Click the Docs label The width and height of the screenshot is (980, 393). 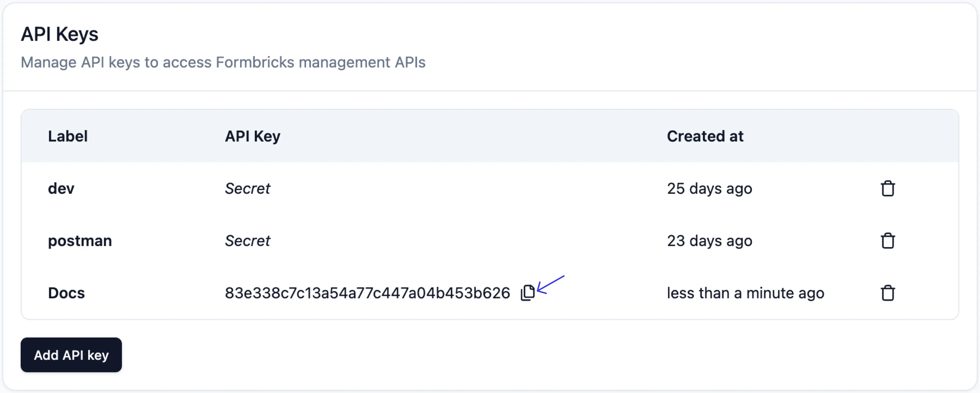66,293
